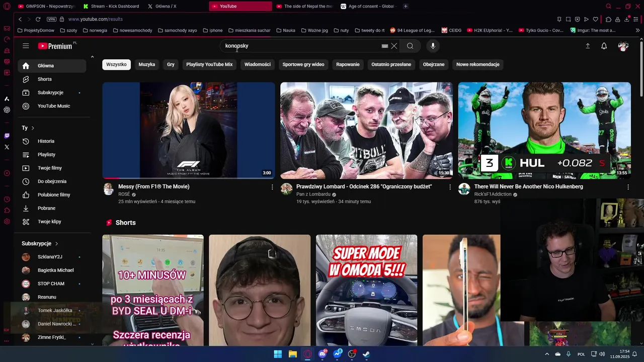644x362 pixels.
Task: Open the ProjektyDomow bookmark folder
Action: [36, 30]
